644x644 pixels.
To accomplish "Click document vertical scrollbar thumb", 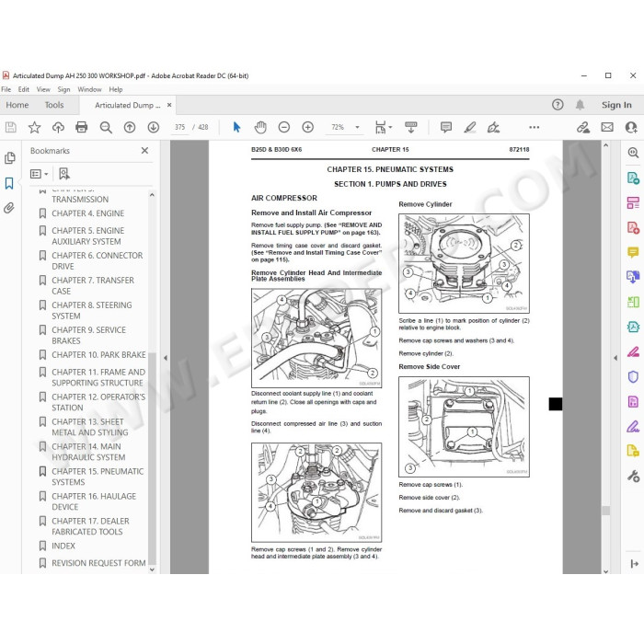I will click(x=605, y=511).
